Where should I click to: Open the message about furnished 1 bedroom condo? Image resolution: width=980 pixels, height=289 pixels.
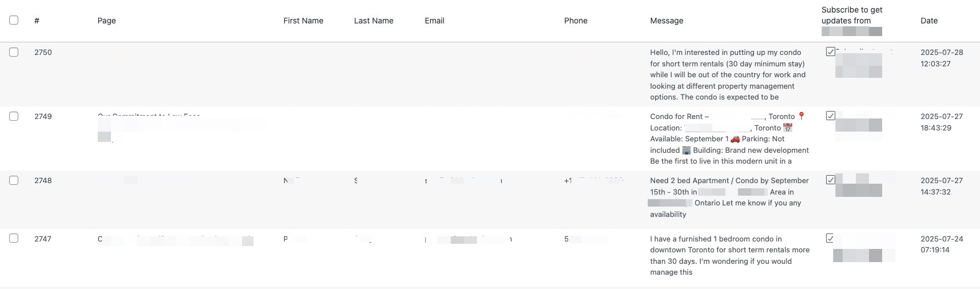[x=729, y=255]
